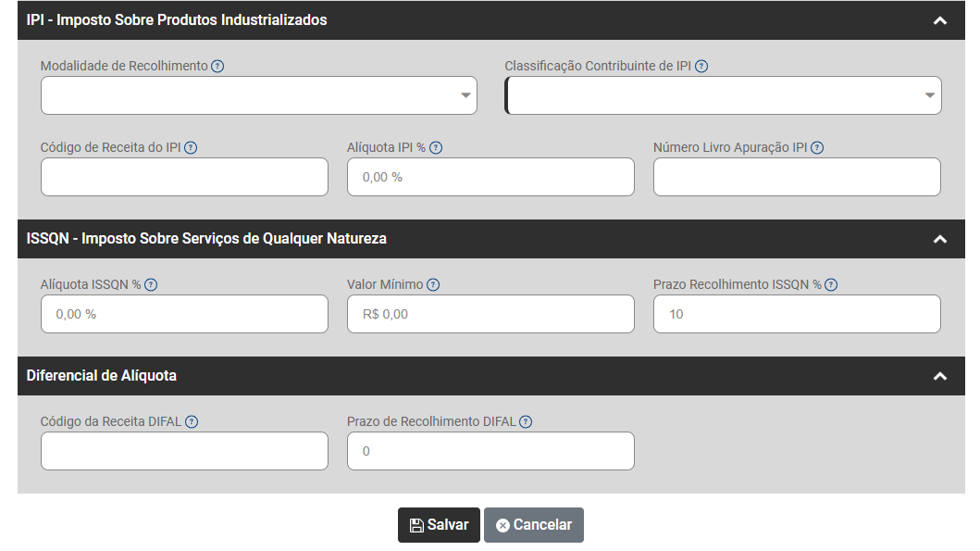Open the Classificação Contribuinte de IPI dropdown
Viewport: 980px width, 551px height.
[x=724, y=95]
